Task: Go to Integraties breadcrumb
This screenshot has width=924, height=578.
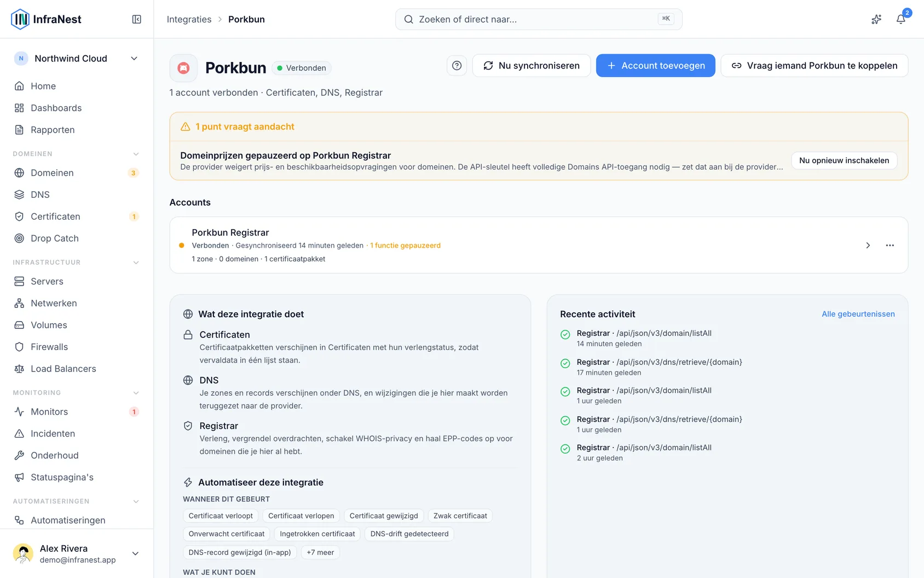Action: [x=189, y=19]
